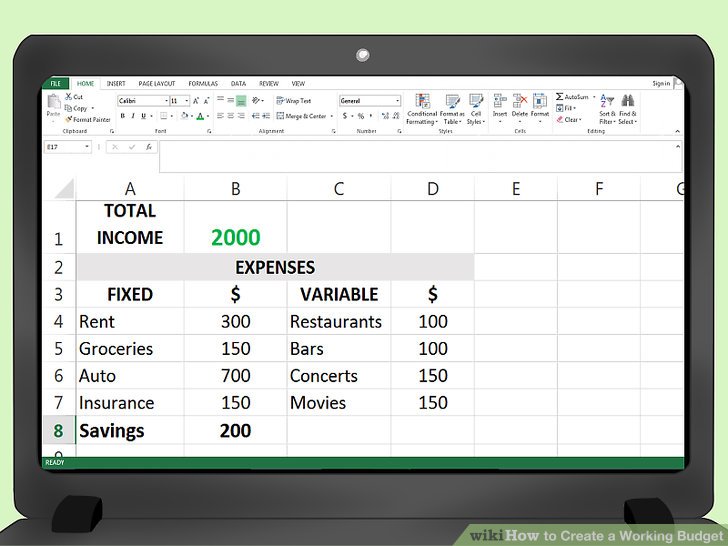
Task: Click the increase decimal icon
Action: click(385, 116)
